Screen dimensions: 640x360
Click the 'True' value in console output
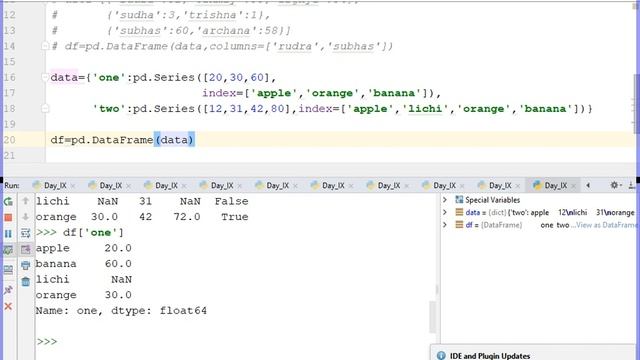click(235, 217)
